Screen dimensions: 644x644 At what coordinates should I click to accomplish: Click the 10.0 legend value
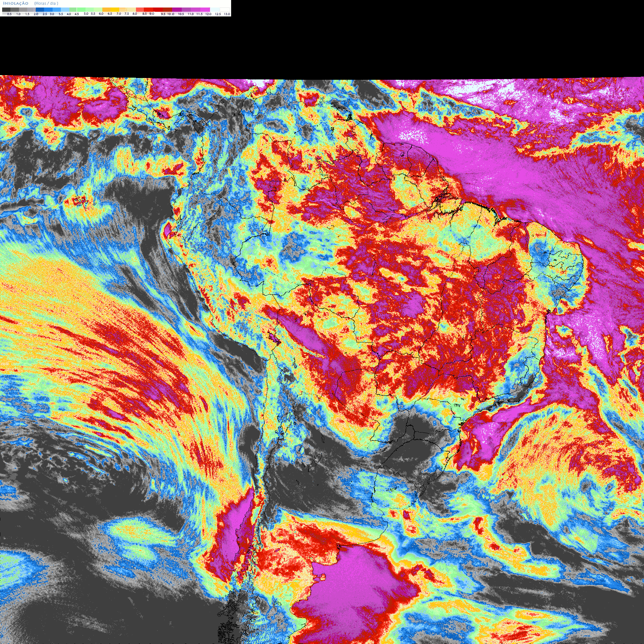(171, 14)
